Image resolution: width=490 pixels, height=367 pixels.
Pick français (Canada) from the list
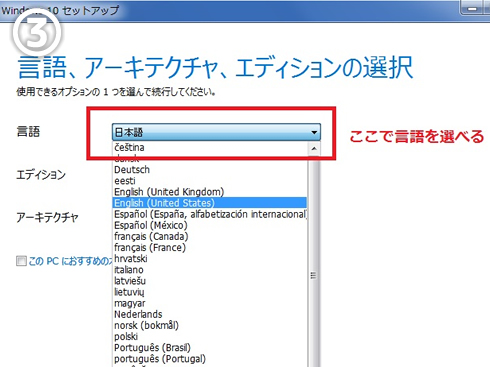pos(210,236)
